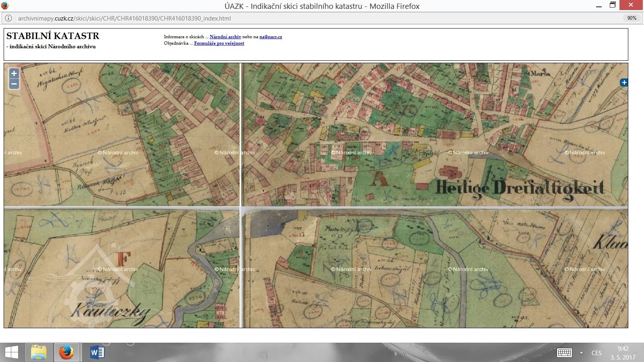The height and width of the screenshot is (362, 644).
Task: Open Formuláře pro veřejnost link
Action: point(219,43)
